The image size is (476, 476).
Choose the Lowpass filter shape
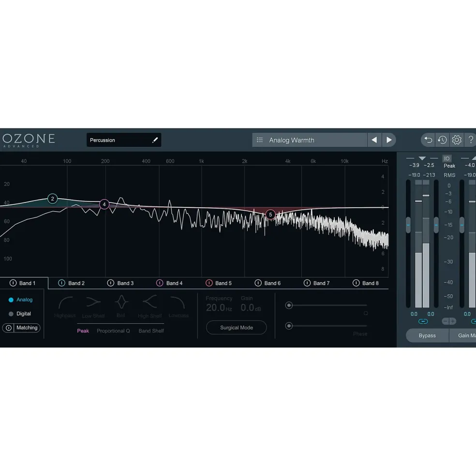click(178, 306)
